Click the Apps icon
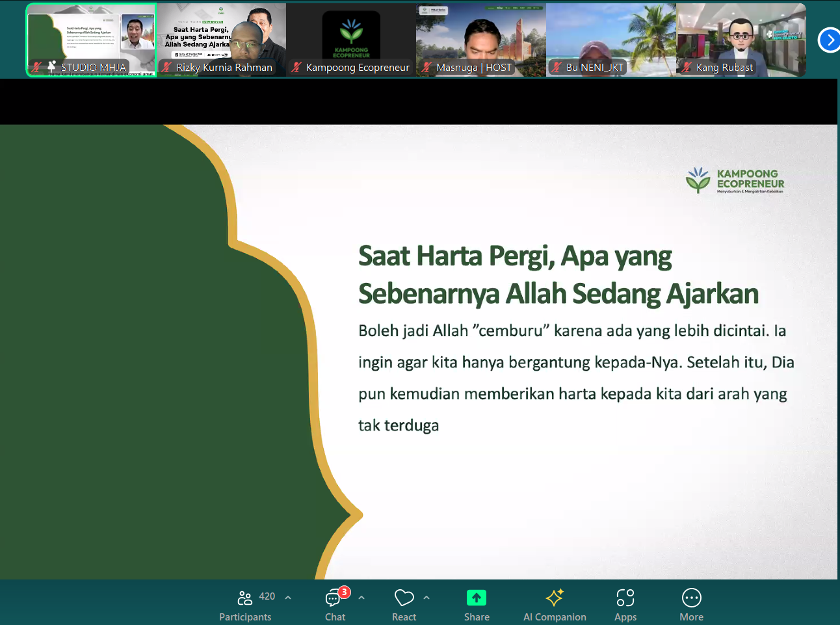 [625, 597]
